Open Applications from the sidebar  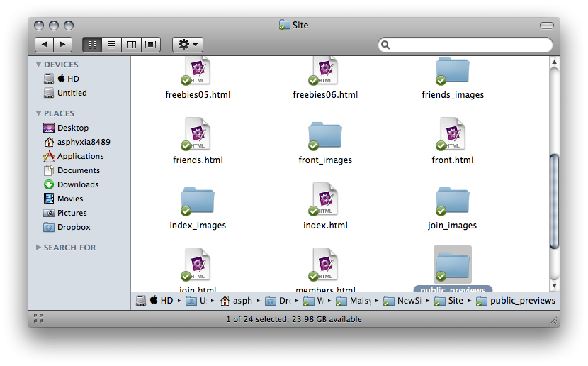[x=74, y=156]
